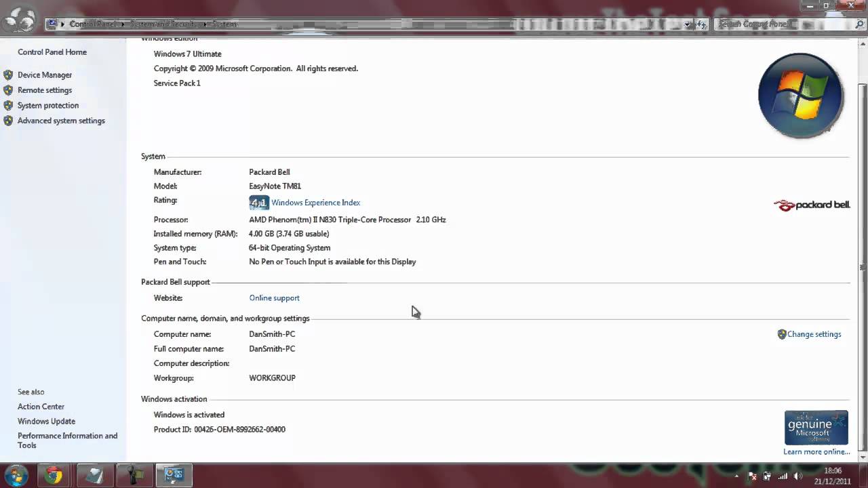
Task: Open the address bar history dropdown
Action: pyautogui.click(x=687, y=24)
